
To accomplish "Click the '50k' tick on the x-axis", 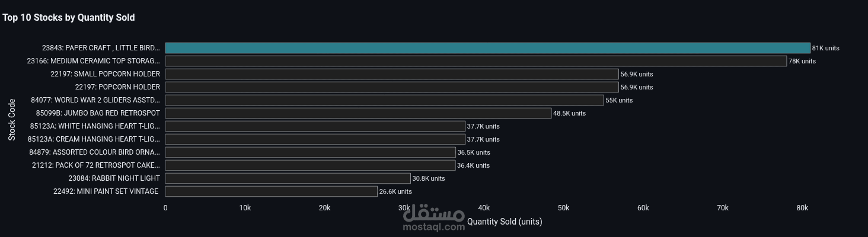I will point(563,208).
